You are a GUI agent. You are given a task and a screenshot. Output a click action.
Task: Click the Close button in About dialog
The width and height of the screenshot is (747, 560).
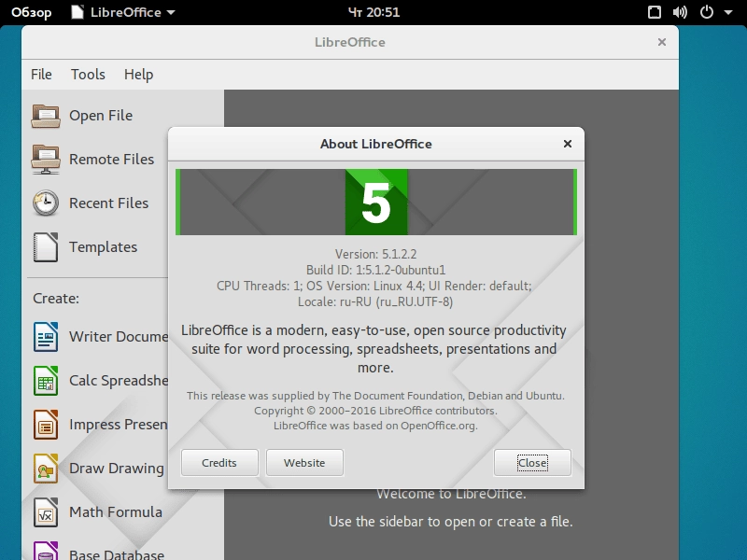pos(532,463)
